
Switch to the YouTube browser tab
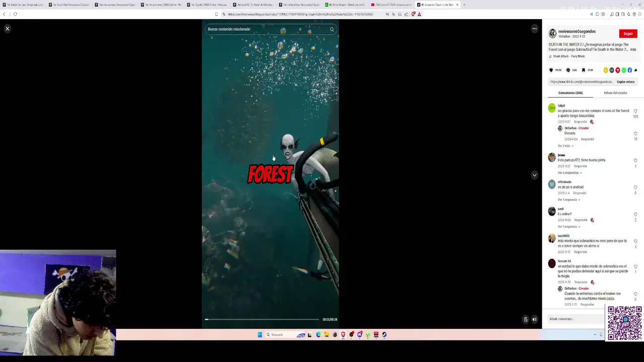click(x=391, y=5)
